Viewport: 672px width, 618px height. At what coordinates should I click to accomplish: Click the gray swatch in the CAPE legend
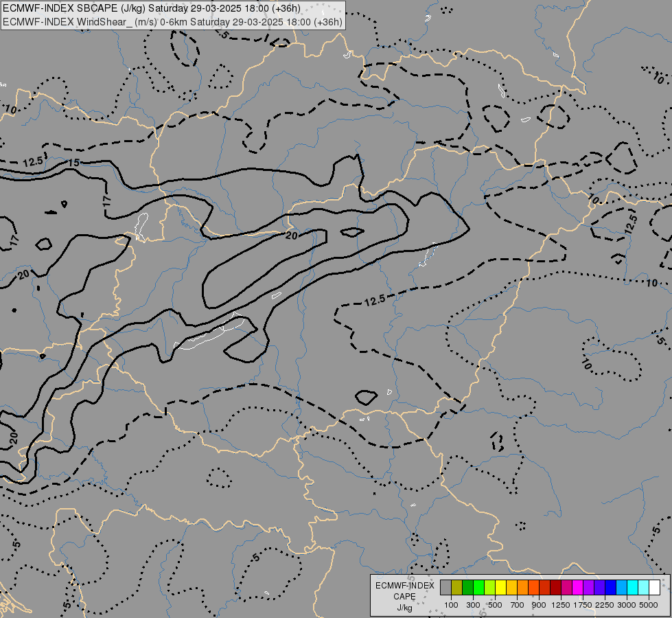coord(445,587)
